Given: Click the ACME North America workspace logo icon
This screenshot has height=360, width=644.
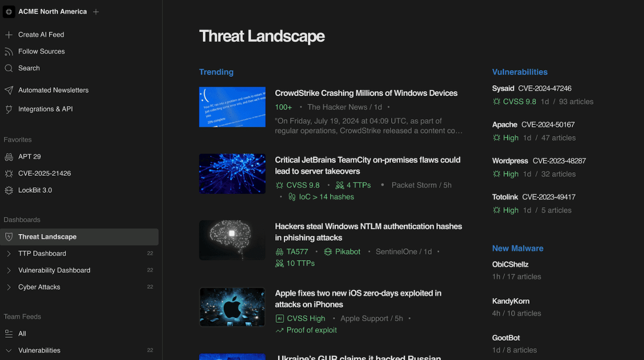Looking at the screenshot, I should [9, 12].
